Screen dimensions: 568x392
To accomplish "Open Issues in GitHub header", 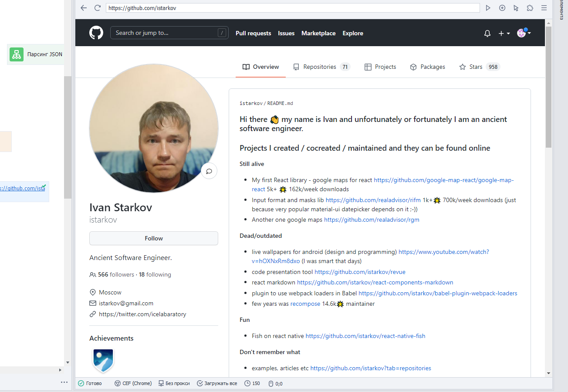I will 286,33.
